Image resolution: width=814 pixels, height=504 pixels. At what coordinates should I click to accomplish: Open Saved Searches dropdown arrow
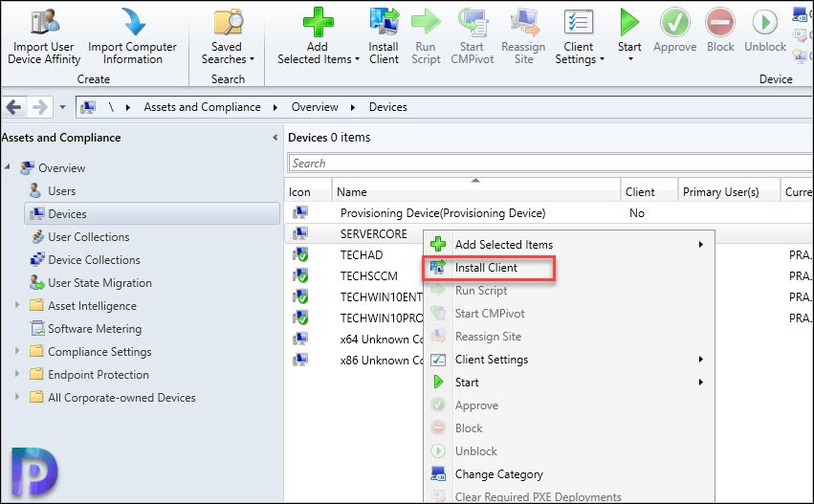tap(252, 59)
